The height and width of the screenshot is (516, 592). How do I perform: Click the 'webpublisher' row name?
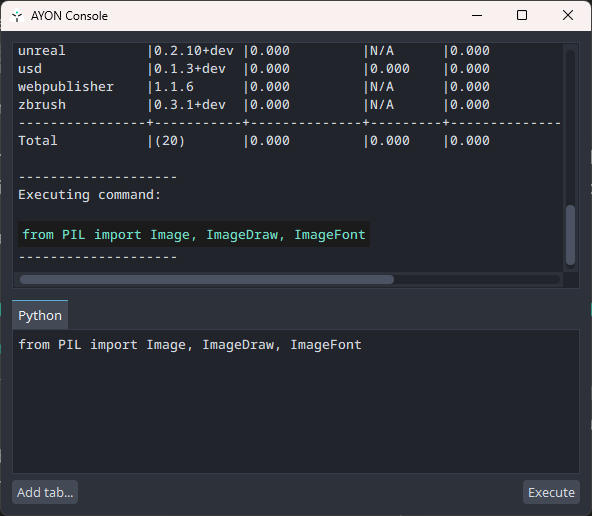[66, 87]
